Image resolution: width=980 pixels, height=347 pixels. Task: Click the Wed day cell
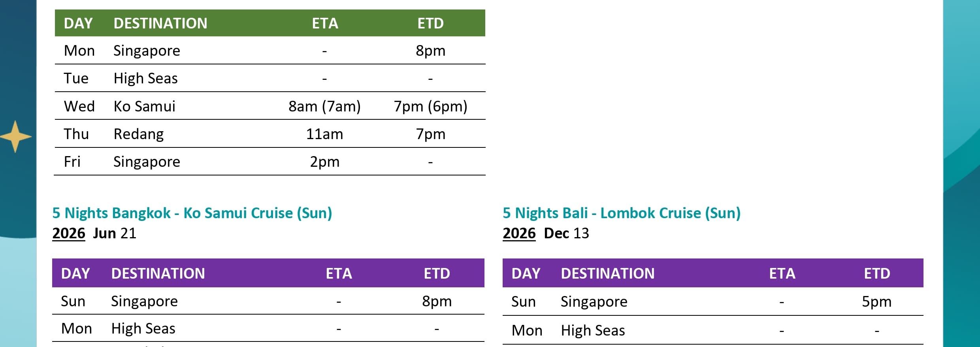tap(79, 106)
